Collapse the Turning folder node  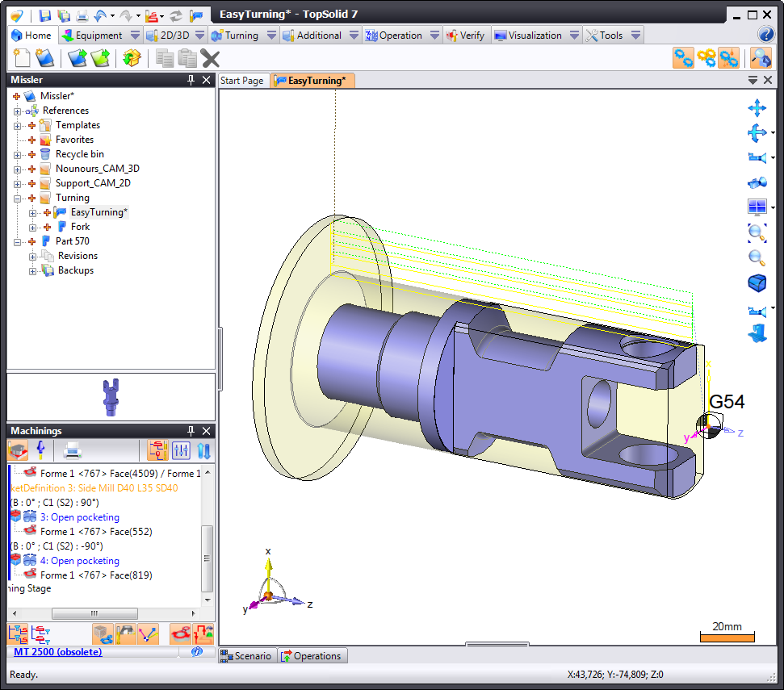click(x=18, y=198)
